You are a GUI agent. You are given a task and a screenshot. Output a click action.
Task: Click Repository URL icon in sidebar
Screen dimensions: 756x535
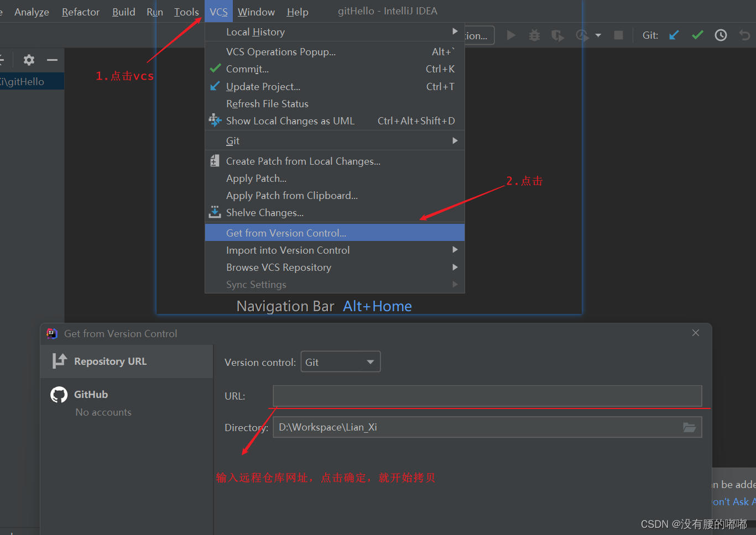point(59,361)
